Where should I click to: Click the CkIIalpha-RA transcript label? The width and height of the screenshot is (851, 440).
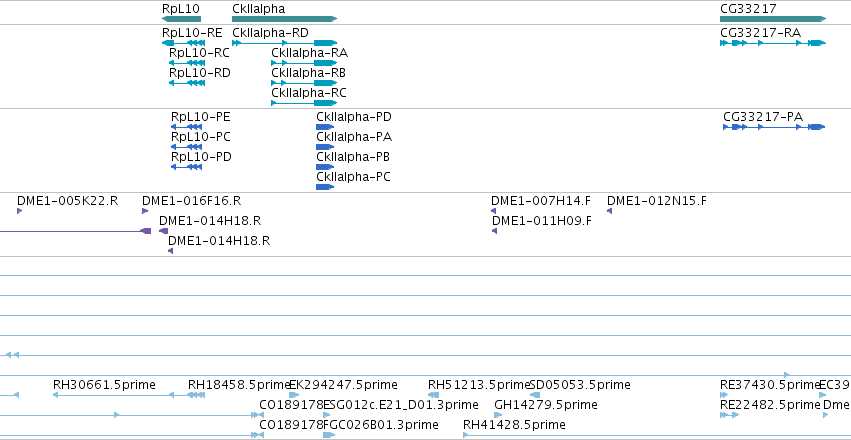pyautogui.click(x=309, y=53)
